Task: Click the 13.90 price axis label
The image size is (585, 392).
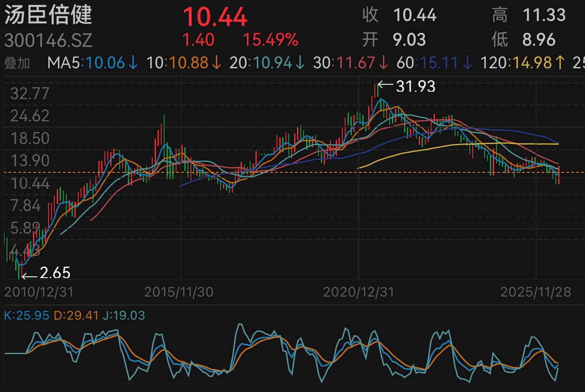Action: (x=30, y=160)
